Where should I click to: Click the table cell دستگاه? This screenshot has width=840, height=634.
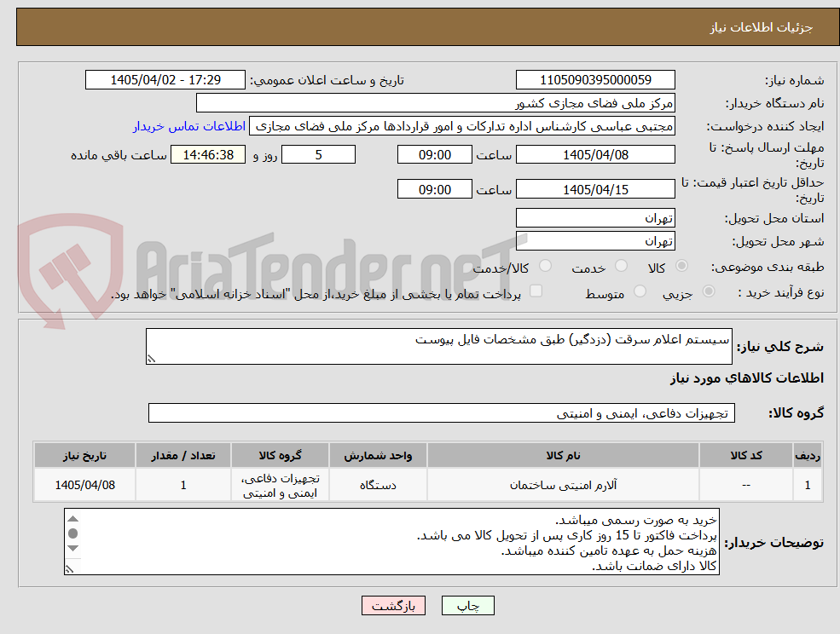378,485
